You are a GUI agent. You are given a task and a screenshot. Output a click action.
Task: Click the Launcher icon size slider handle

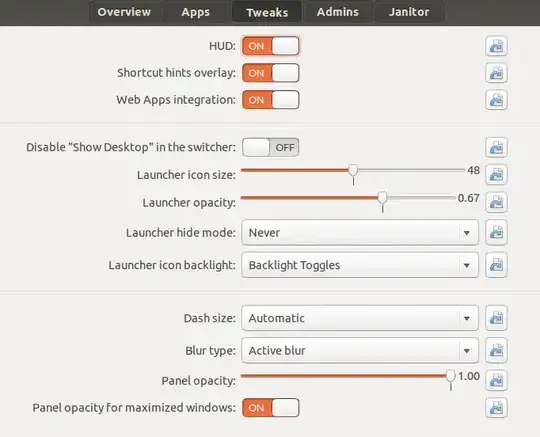pyautogui.click(x=353, y=170)
